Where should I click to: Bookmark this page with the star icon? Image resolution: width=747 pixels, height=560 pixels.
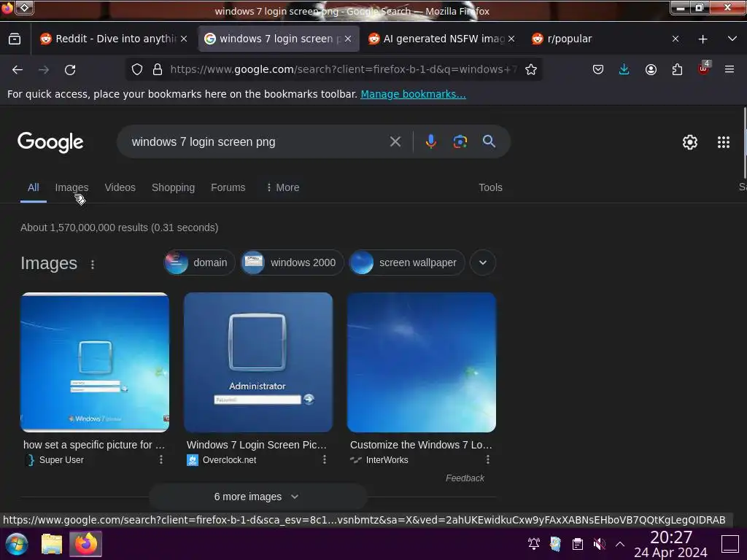tap(531, 69)
